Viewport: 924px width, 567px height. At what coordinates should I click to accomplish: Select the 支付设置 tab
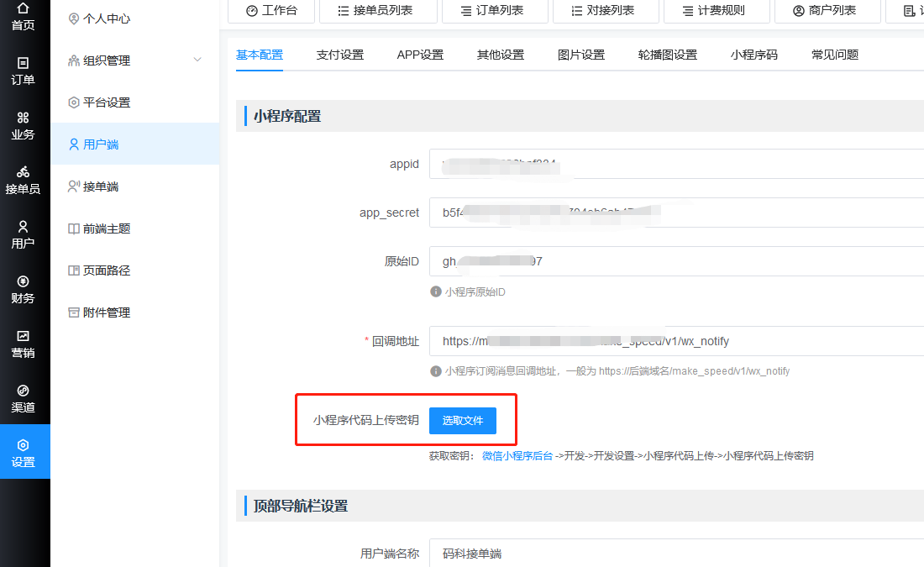340,55
